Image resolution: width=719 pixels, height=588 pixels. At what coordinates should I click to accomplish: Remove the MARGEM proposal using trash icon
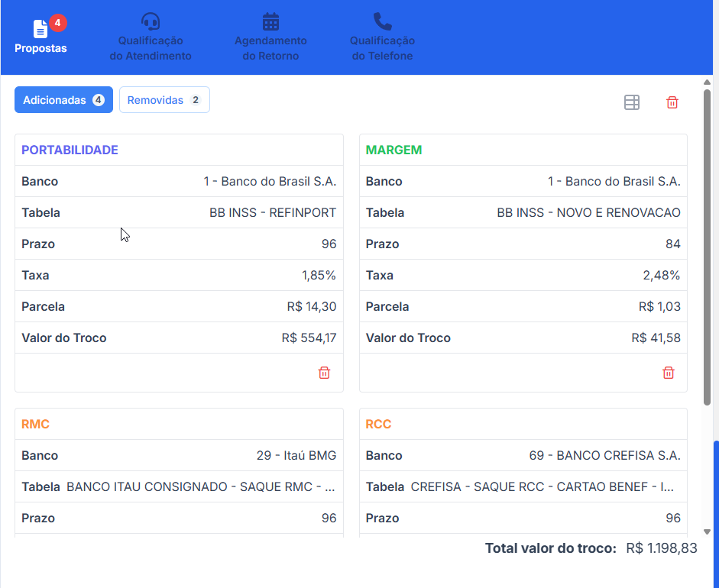pyautogui.click(x=669, y=373)
